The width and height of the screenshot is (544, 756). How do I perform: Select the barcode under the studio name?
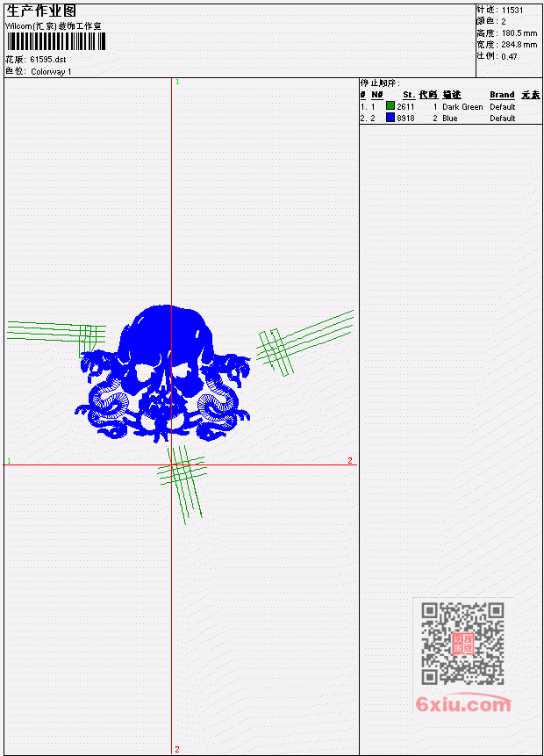point(56,41)
